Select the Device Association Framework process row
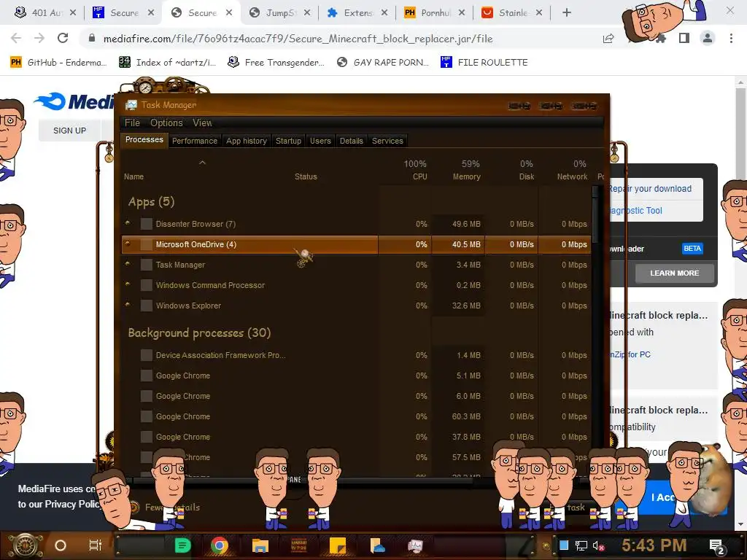 click(356, 355)
